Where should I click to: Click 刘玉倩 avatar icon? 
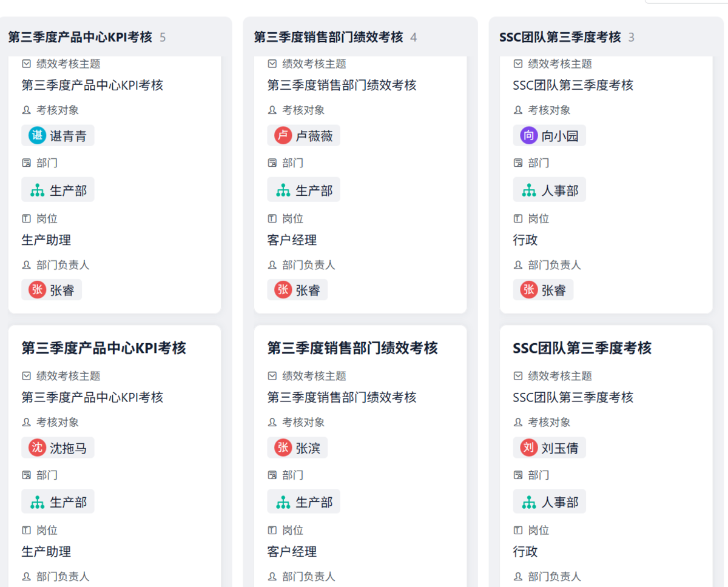point(528,448)
